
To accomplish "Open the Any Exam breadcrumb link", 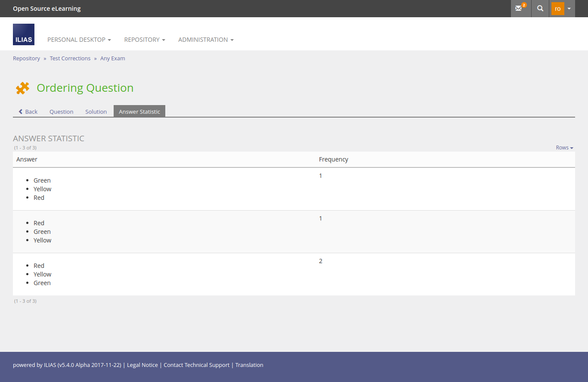I will coord(113,59).
